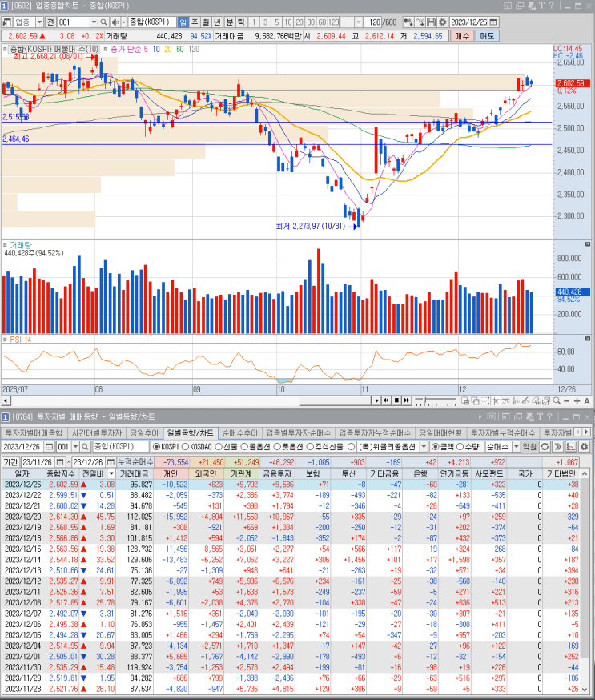Open the settings gear in investor trends window
Viewport: 595px width, 700px height.
[x=584, y=446]
